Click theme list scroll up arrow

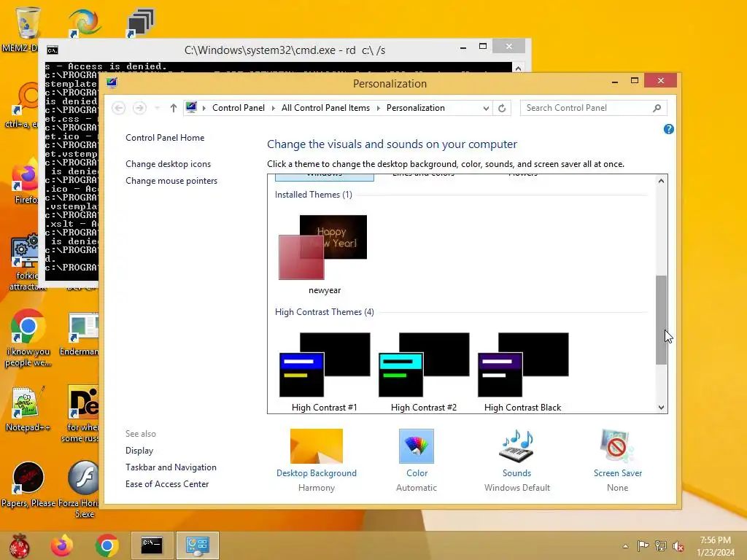point(661,181)
